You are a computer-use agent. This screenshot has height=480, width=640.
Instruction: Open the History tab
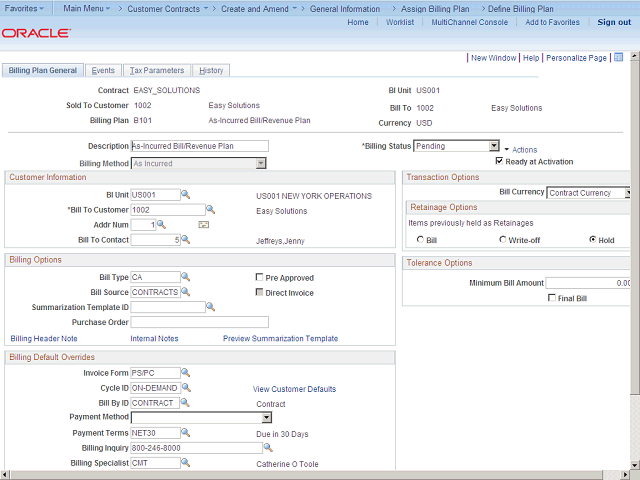(x=211, y=71)
